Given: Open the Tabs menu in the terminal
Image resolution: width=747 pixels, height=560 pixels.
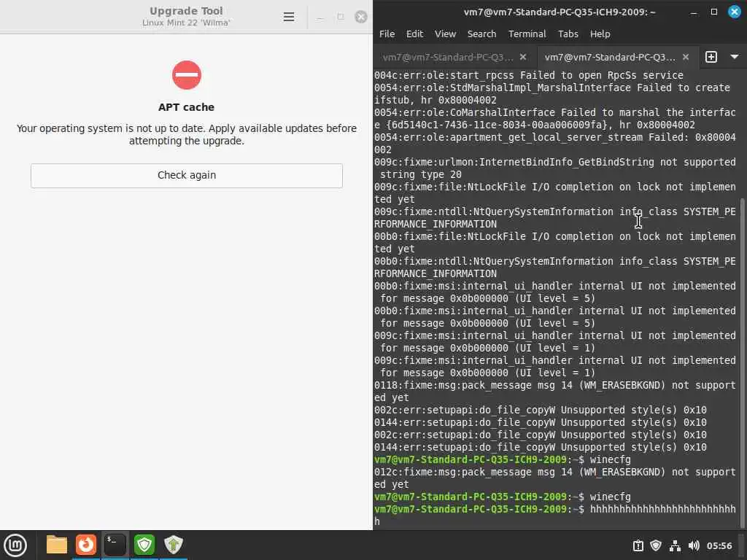Looking at the screenshot, I should tap(568, 34).
